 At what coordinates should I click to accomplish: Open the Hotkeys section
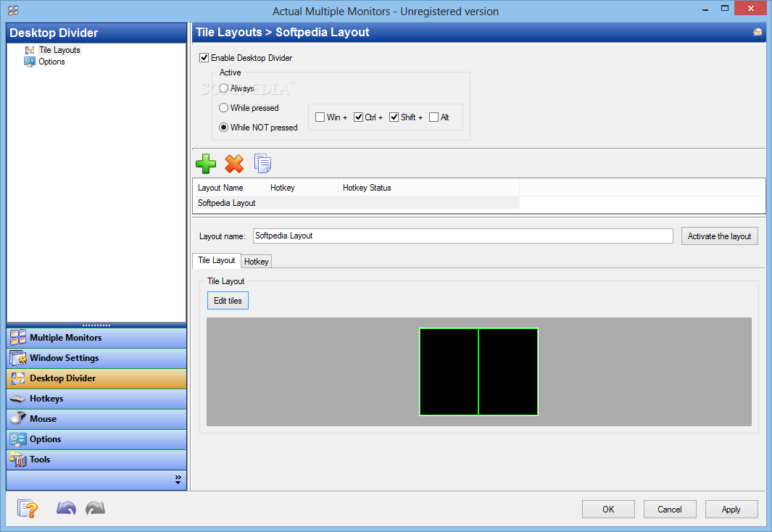96,399
